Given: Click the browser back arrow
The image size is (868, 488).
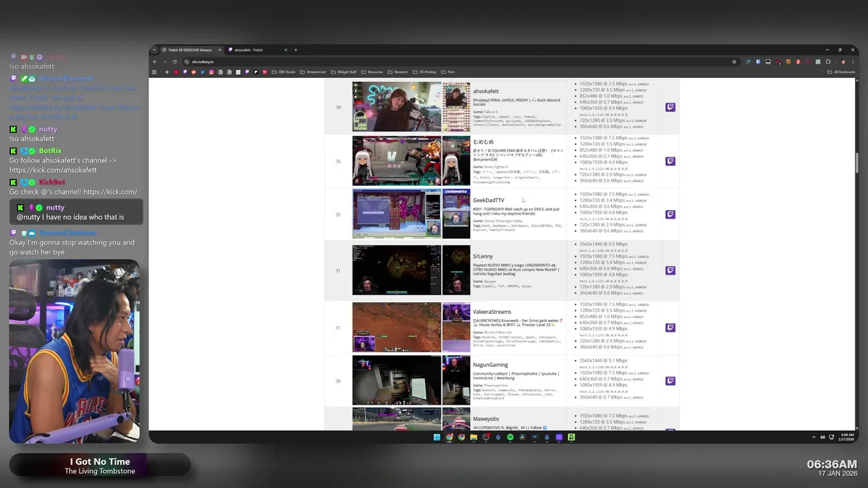Looking at the screenshot, I should click(155, 62).
